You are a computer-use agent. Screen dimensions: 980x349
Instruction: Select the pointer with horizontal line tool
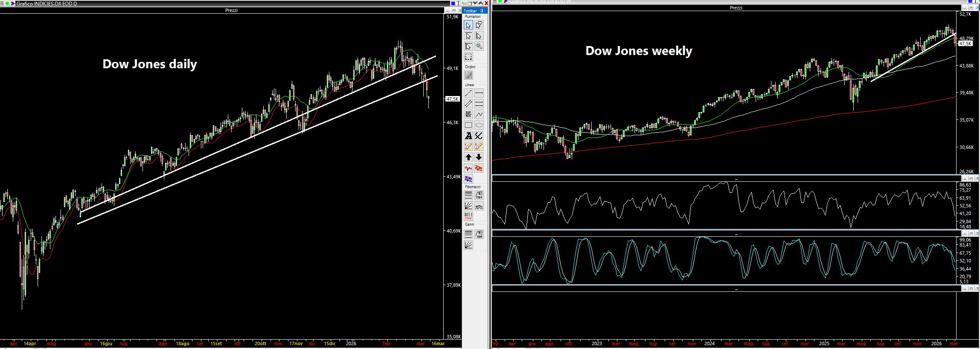pyautogui.click(x=468, y=36)
